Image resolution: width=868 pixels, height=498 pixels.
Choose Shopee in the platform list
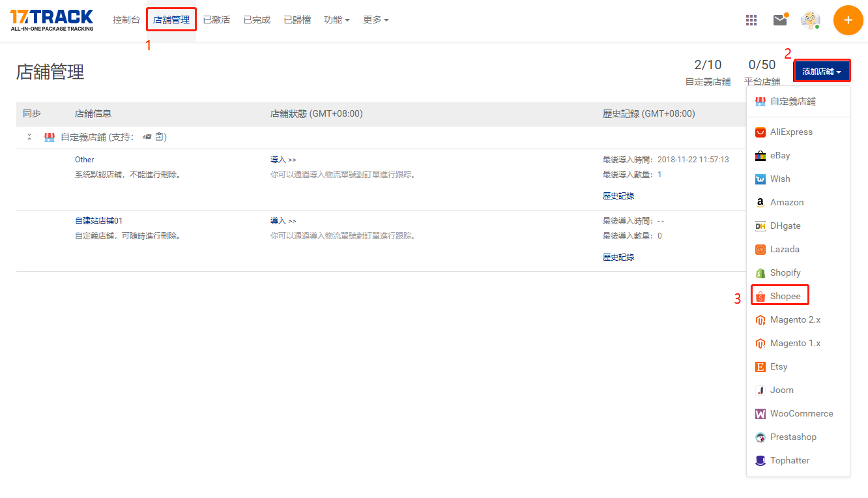785,296
